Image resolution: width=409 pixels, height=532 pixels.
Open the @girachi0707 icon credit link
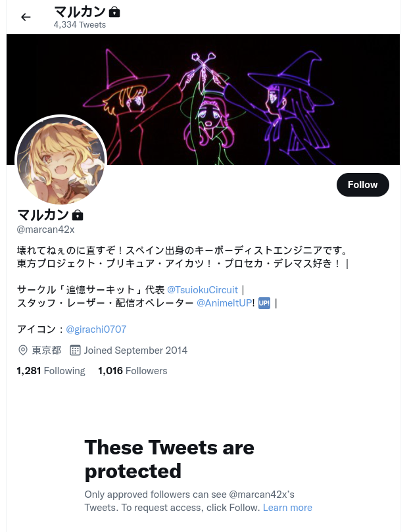coord(96,329)
